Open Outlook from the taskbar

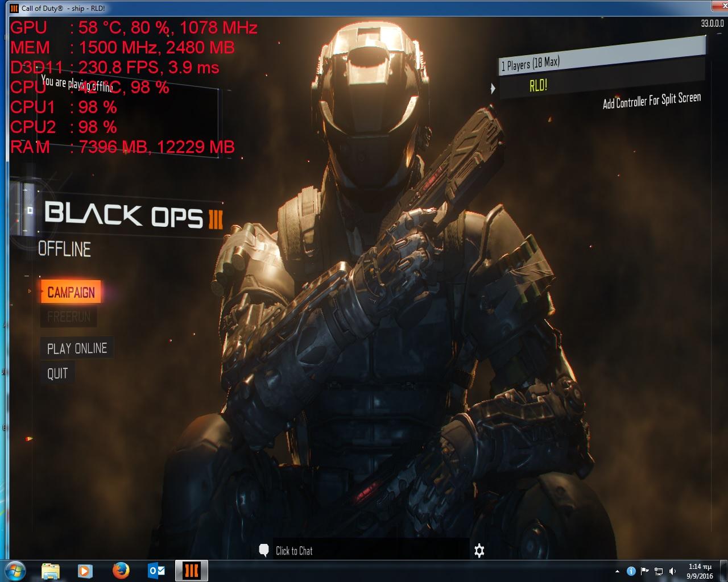tap(156, 571)
